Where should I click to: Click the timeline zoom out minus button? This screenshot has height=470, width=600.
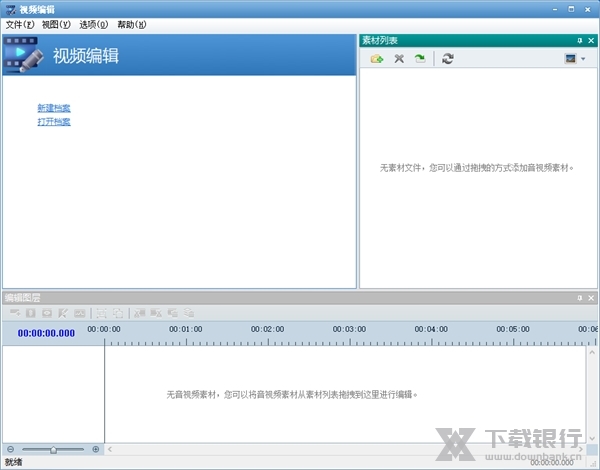(11, 449)
